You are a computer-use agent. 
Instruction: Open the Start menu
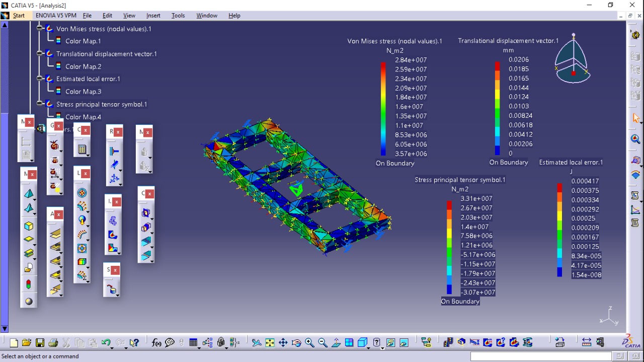[19, 16]
